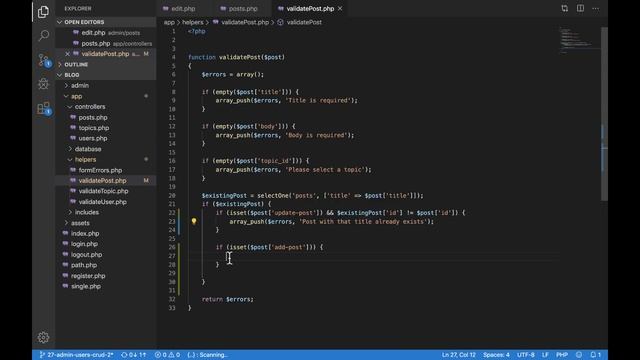The image size is (640, 360).
Task: Select validatePost.php in helpers folder
Action: click(x=105, y=181)
